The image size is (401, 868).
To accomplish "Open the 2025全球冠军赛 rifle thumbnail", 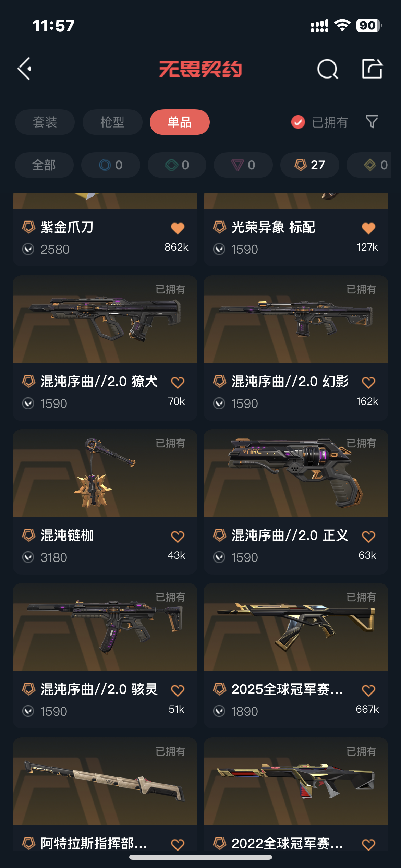I will coord(296,627).
